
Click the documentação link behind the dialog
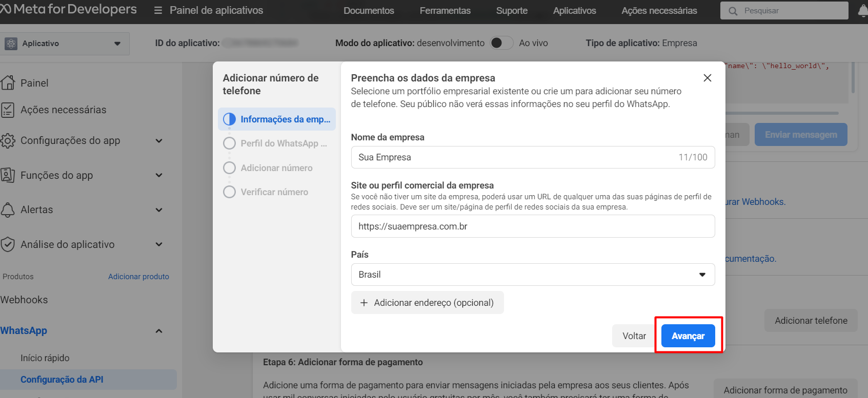[x=751, y=259]
